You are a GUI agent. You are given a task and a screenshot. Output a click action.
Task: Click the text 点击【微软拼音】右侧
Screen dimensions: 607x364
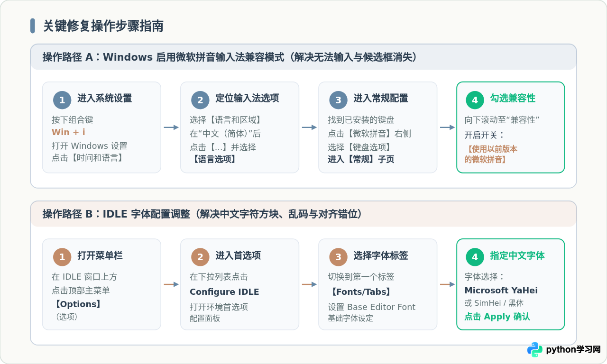[x=369, y=134]
